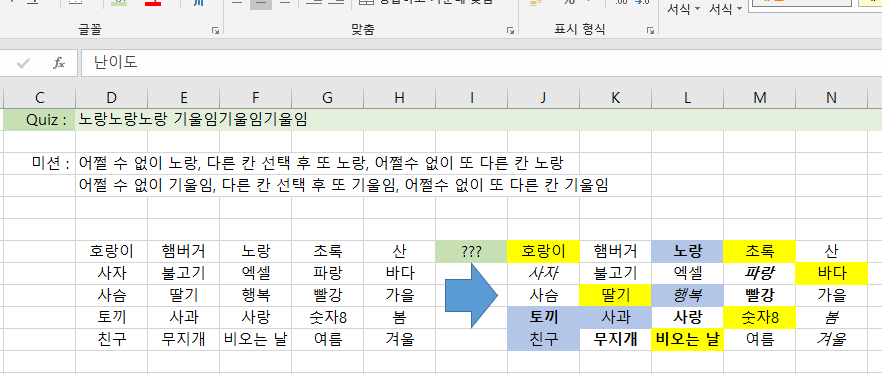Select '햄버거' cell in column E

183,251
